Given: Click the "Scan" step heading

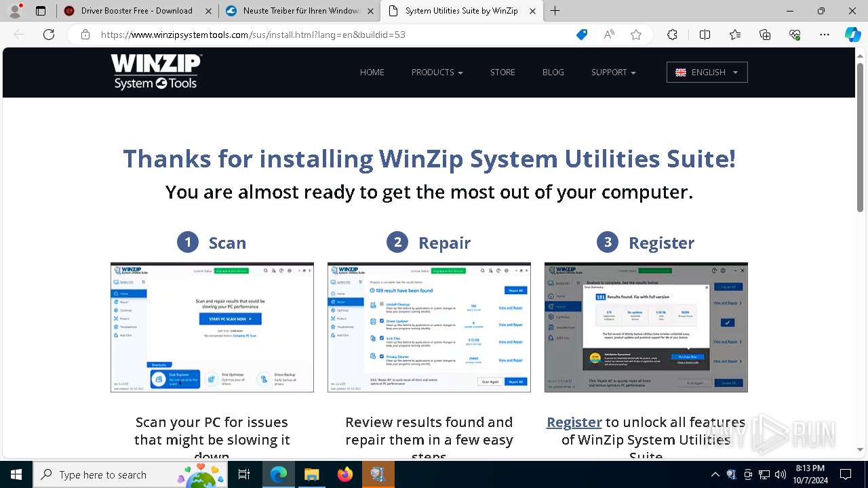Looking at the screenshot, I should coord(227,243).
